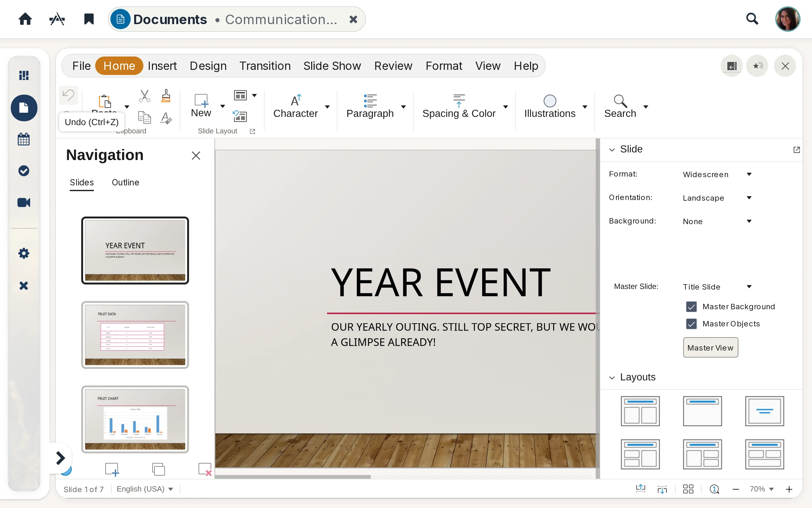Viewport: 812px width, 508px height.
Task: Switch to the Design tab
Action: point(208,66)
